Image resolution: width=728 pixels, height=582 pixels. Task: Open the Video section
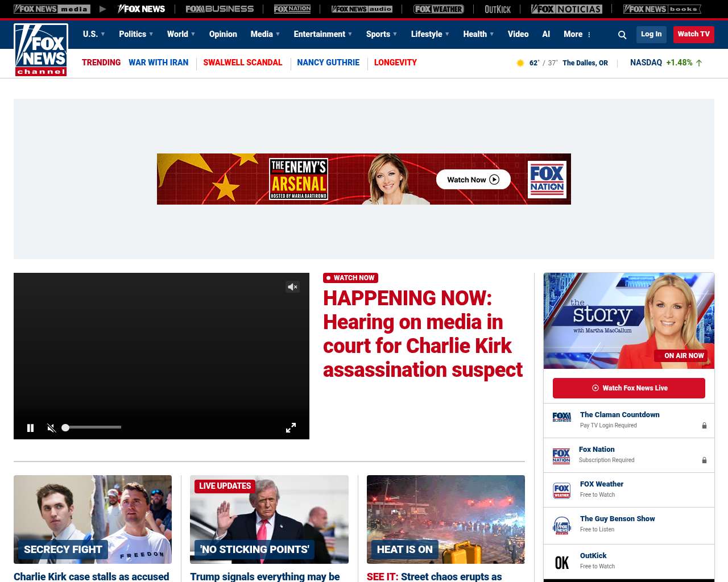(518, 34)
